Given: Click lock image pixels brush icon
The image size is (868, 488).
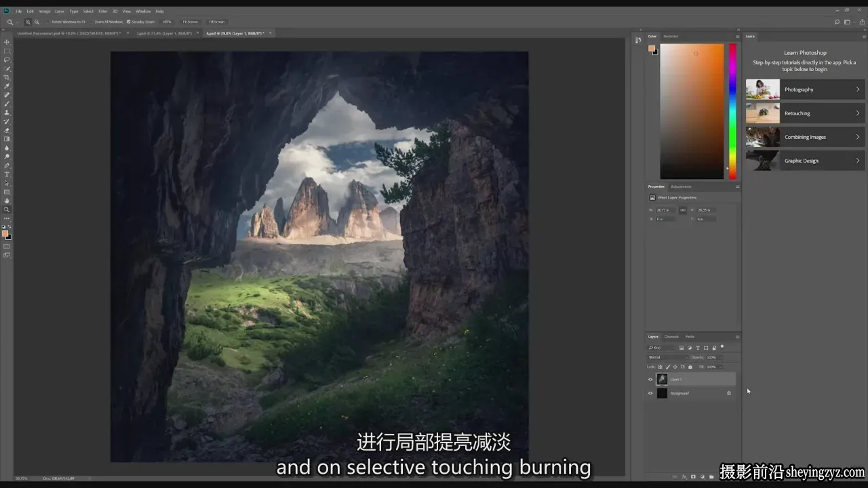Looking at the screenshot, I should pyautogui.click(x=668, y=367).
